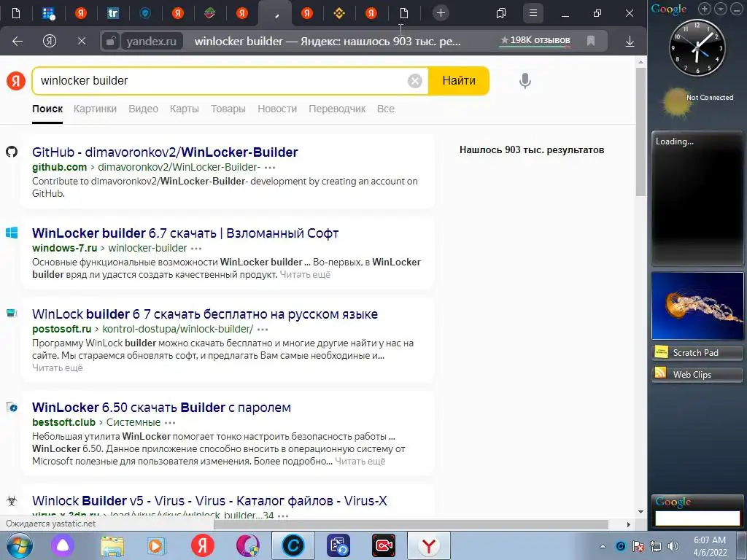Viewport: 747px width, 560px height.
Task: Open the Новости search tab
Action: point(277,109)
